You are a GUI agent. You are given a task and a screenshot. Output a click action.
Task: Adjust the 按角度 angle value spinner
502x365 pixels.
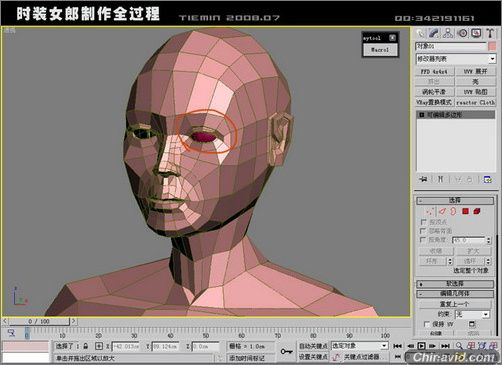(489, 240)
